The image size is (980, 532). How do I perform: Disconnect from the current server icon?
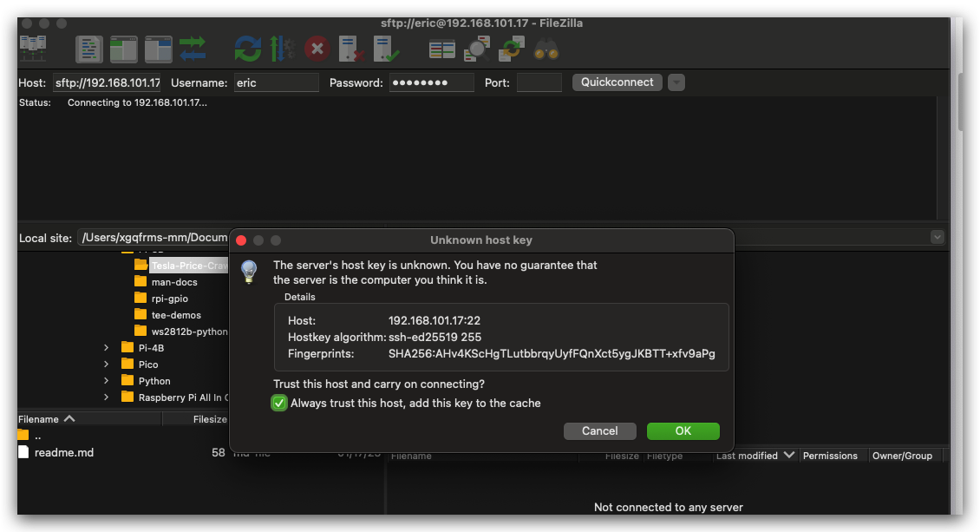(351, 49)
